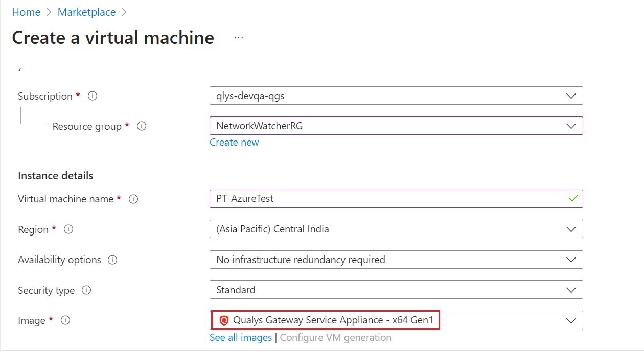Open the Subscription info tooltip
644x352 pixels.
[93, 96]
